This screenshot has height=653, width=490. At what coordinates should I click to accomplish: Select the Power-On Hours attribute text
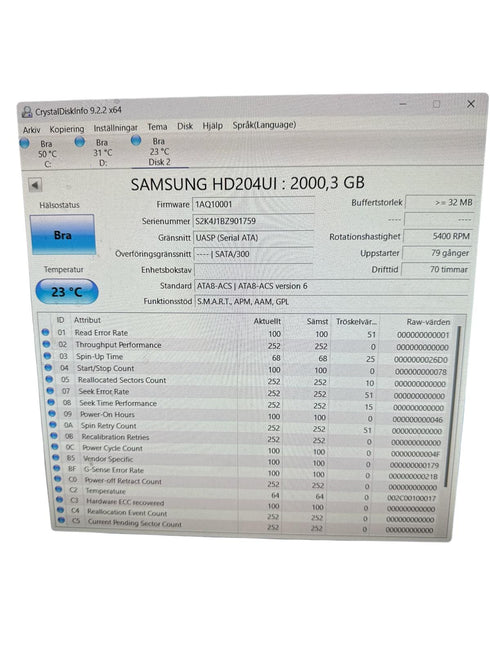pyautogui.click(x=107, y=414)
